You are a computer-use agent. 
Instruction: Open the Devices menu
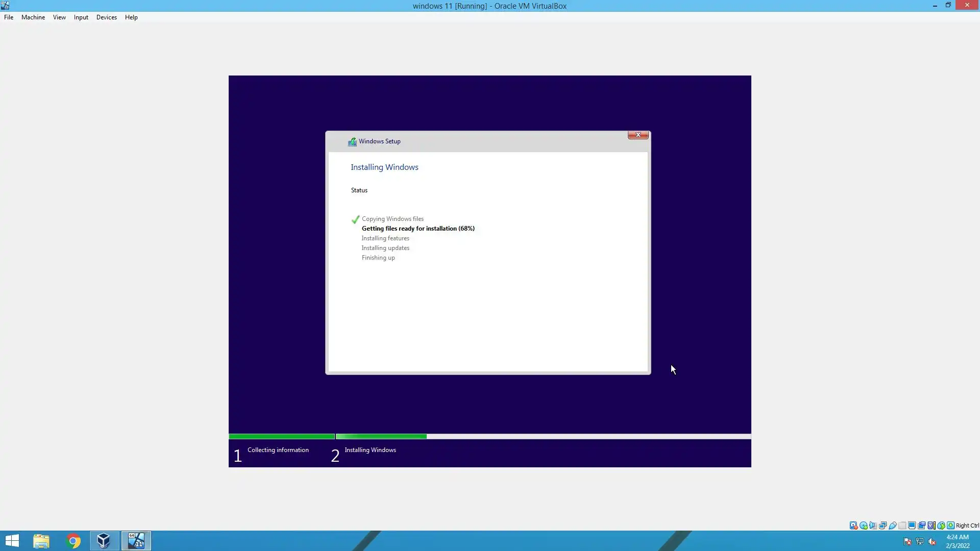coord(106,17)
